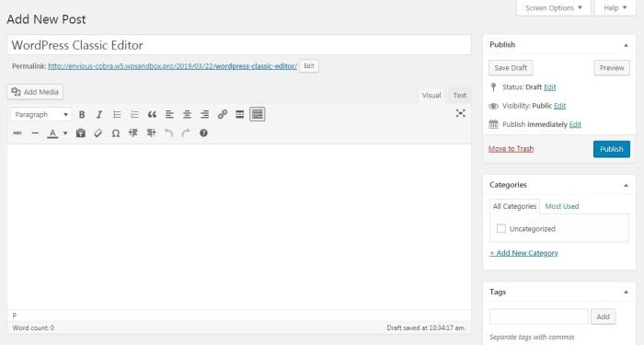Collapse the Tags panel
Image resolution: width=644 pixels, height=345 pixels.
point(626,292)
